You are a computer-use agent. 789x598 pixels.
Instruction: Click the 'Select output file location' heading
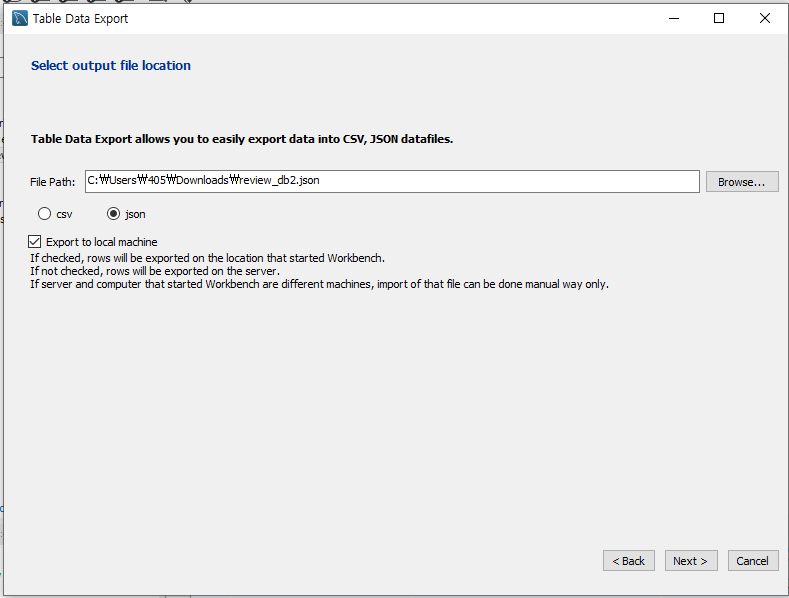point(111,65)
